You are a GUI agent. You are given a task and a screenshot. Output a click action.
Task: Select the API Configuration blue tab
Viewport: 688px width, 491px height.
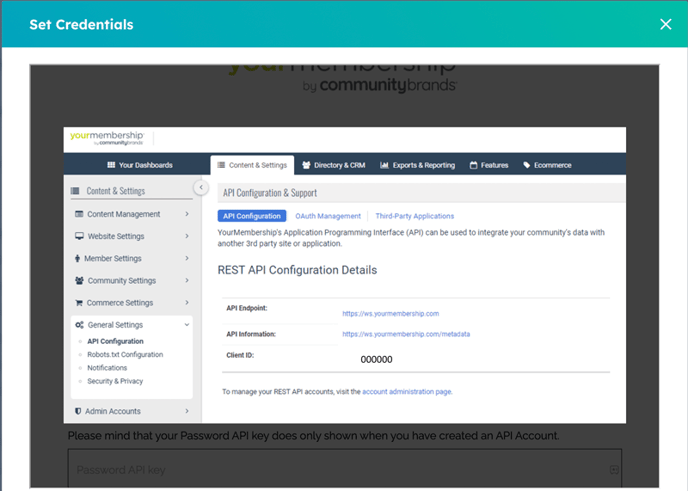[x=252, y=216]
